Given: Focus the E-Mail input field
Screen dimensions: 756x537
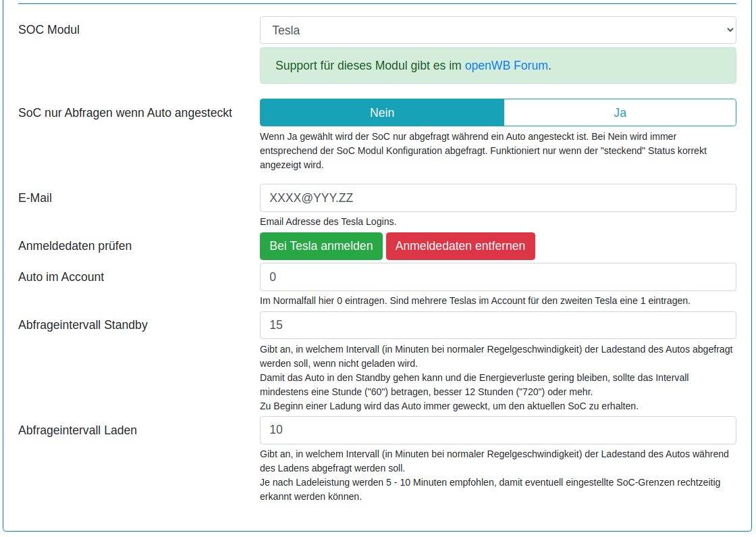Looking at the screenshot, I should [x=497, y=198].
